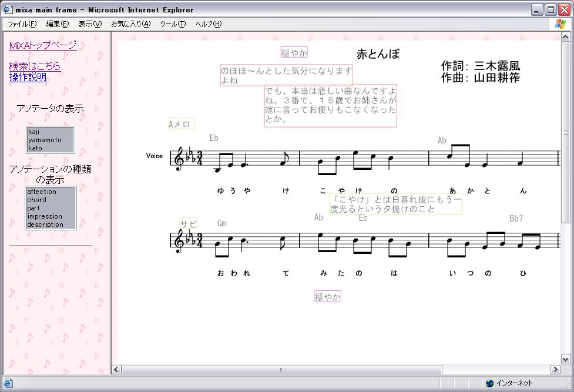Click the vertical scrollbar thumb
The image size is (574, 392).
click(565, 132)
